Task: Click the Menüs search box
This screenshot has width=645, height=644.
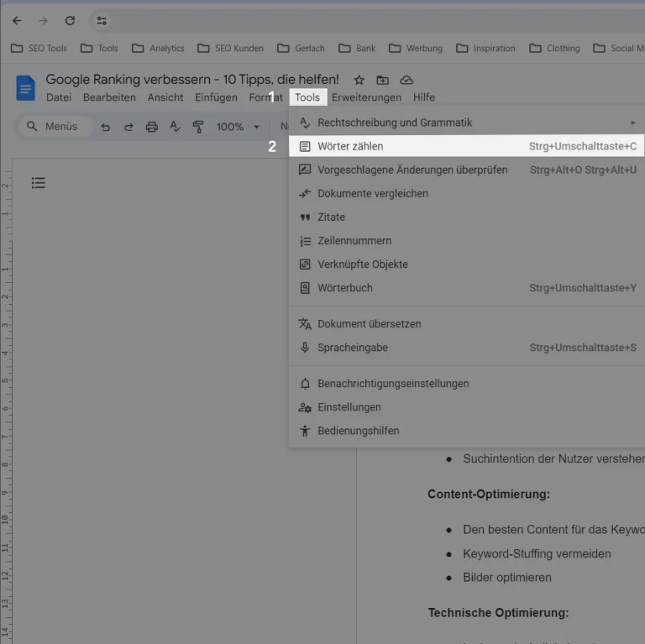Action: point(53,127)
